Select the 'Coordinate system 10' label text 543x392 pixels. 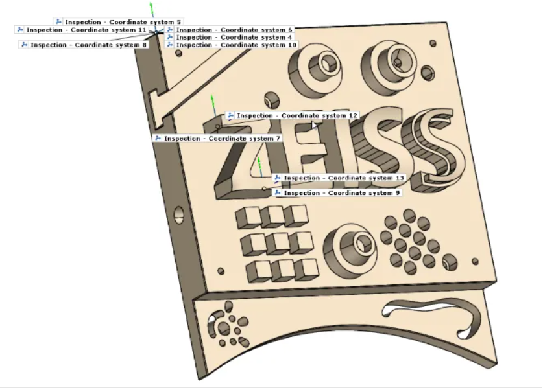pos(236,45)
